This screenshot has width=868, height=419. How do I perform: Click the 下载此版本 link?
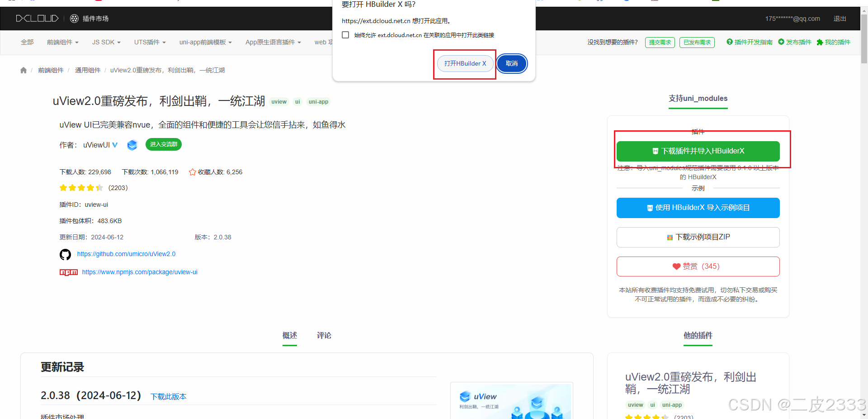pos(169,396)
